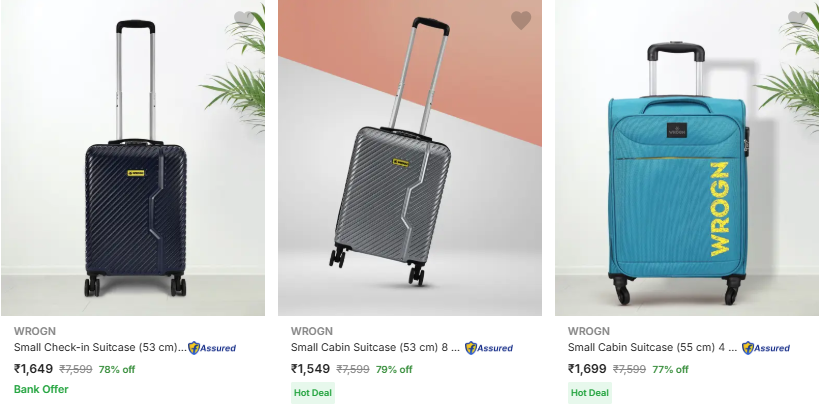This screenshot has width=822, height=405.
Task: Click the ₹1,649 price
Action: (x=34, y=369)
